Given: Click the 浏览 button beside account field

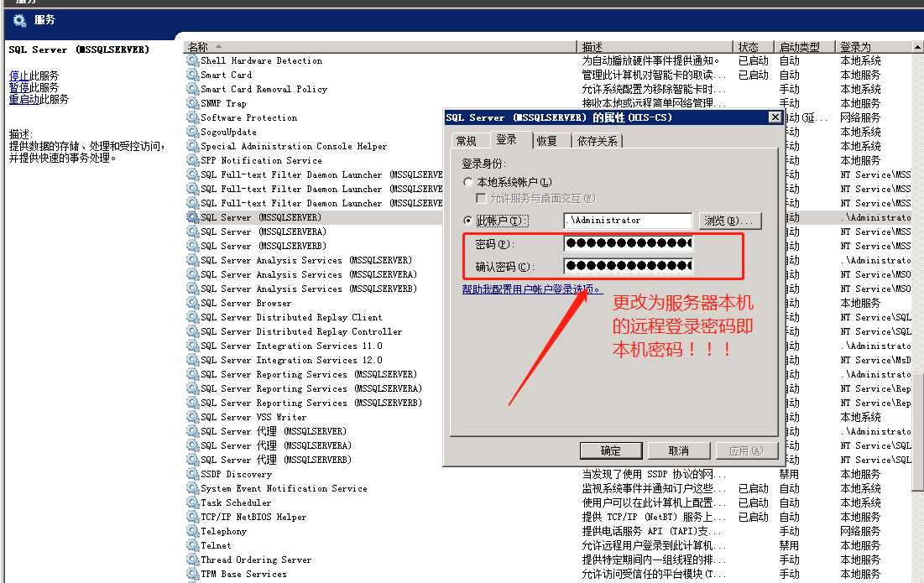Looking at the screenshot, I should coord(729,221).
